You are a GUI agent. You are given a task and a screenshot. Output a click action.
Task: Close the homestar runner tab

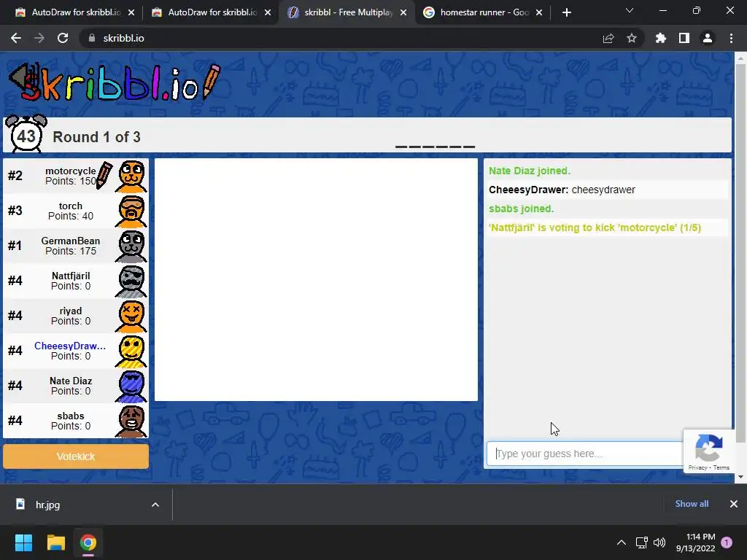point(539,12)
